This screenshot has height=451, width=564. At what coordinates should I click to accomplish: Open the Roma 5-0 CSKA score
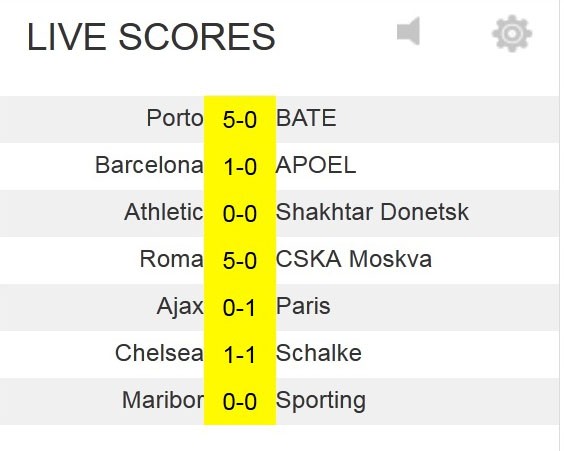pos(240,261)
